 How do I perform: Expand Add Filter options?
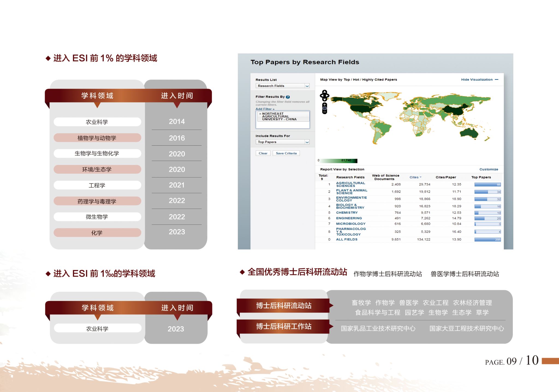(x=265, y=109)
